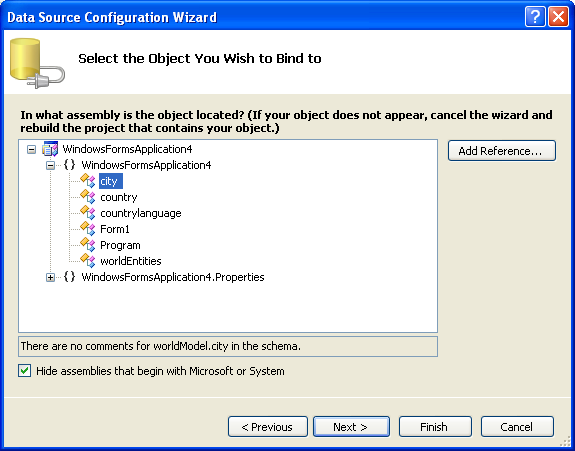
Task: Select the Form1 object
Action: (115, 229)
